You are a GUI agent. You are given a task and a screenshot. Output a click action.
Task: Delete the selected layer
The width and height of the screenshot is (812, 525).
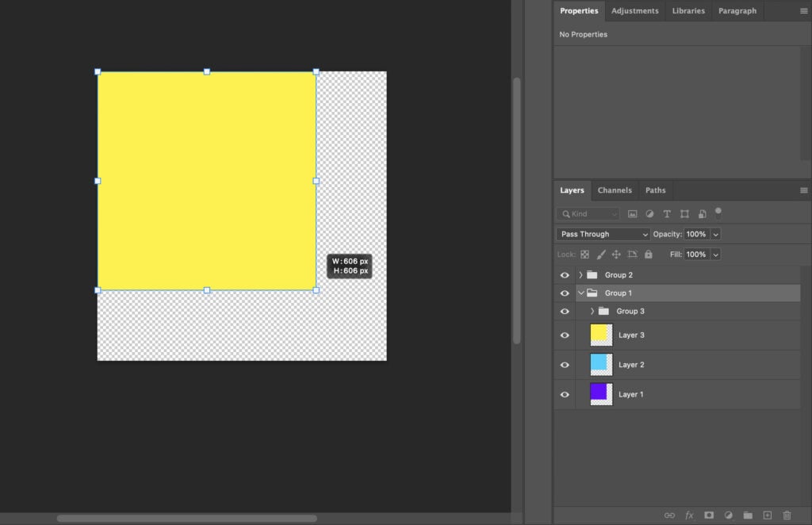coord(787,514)
